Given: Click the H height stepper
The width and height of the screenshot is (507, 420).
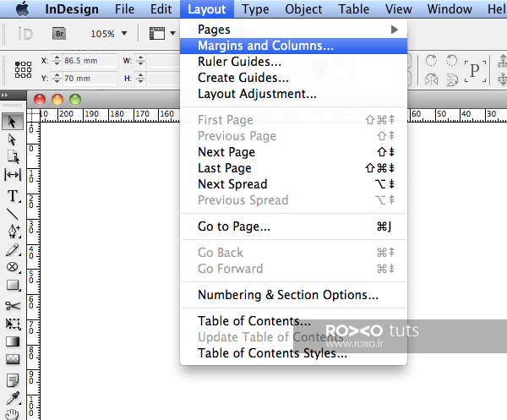Looking at the screenshot, I should 140,79.
